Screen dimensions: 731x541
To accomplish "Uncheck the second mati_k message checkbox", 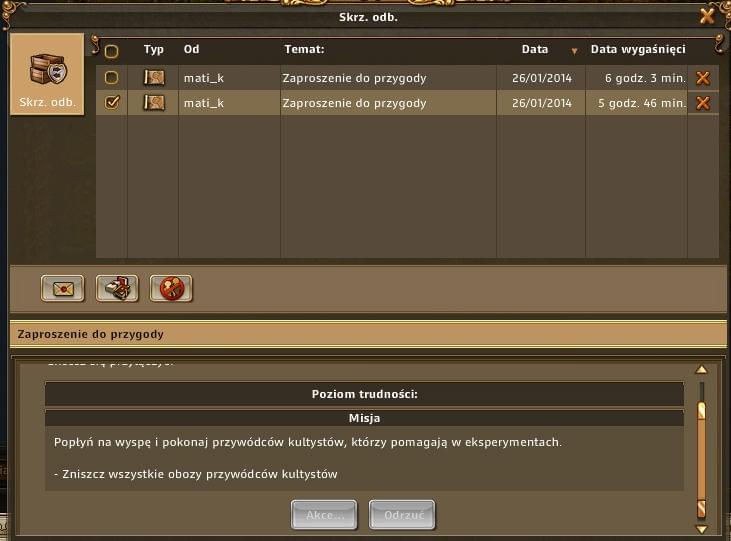I will [112, 102].
